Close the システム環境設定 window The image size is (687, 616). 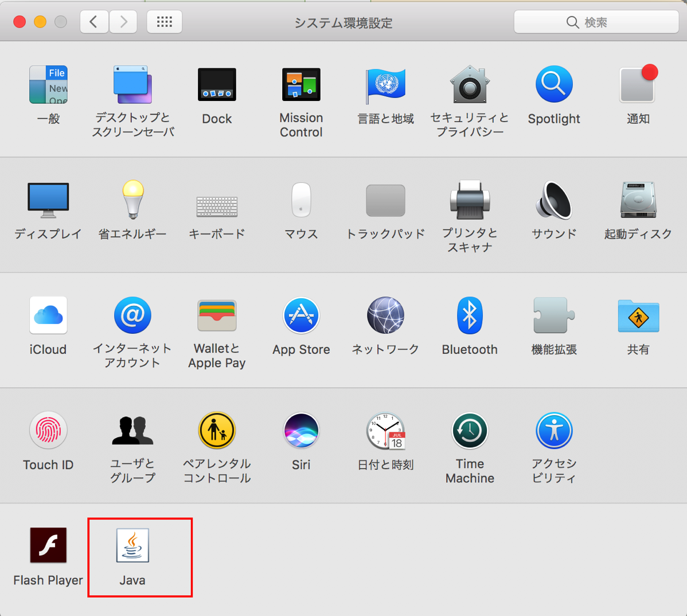19,22
